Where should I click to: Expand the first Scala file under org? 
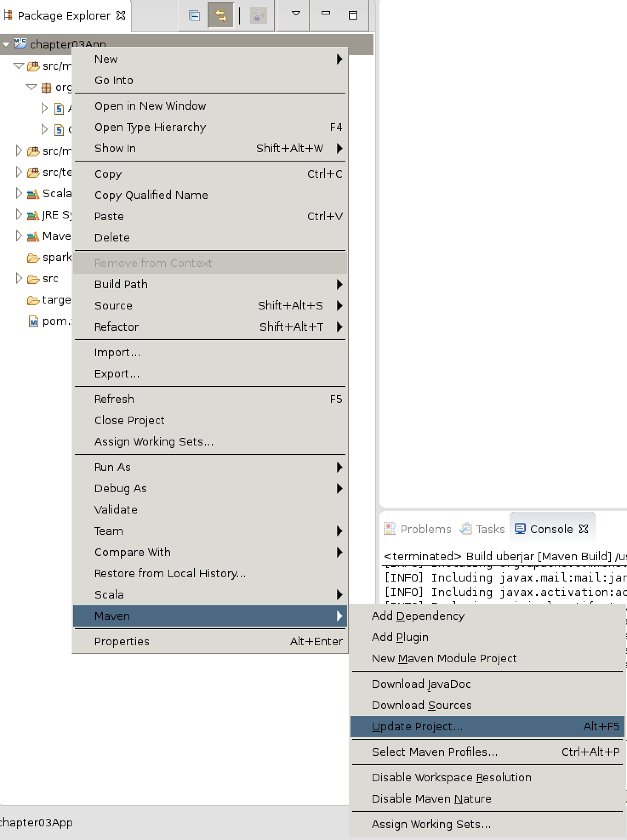[45, 108]
